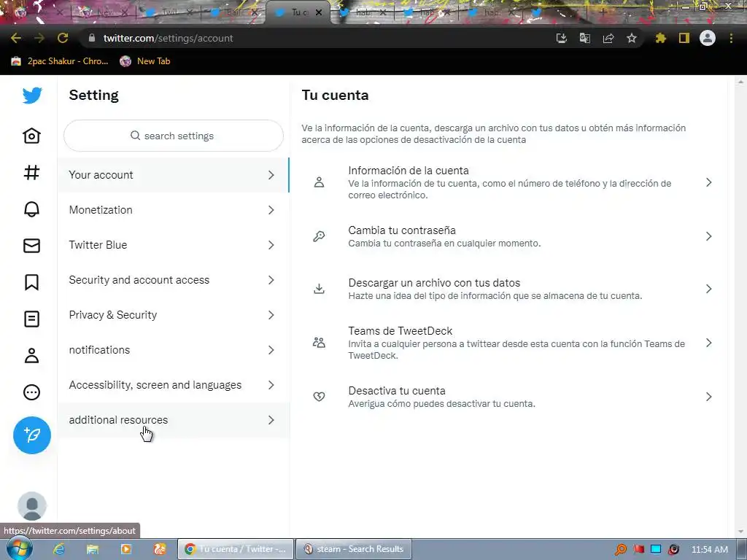Open 2pac Shakur bookmark
The height and width of the screenshot is (560, 747).
60,61
